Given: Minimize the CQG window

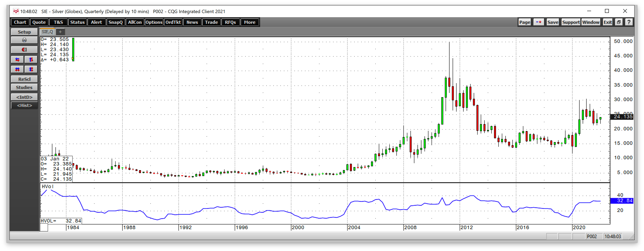Looking at the screenshot, I should click(589, 11).
